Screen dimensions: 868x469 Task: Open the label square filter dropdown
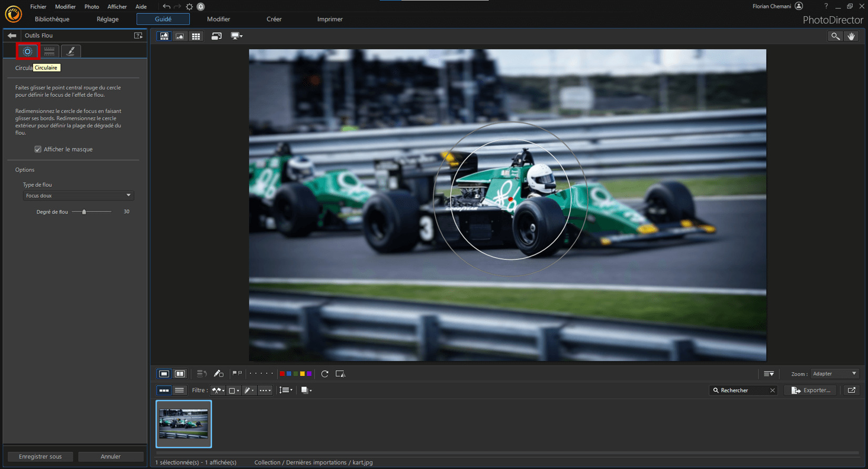234,390
